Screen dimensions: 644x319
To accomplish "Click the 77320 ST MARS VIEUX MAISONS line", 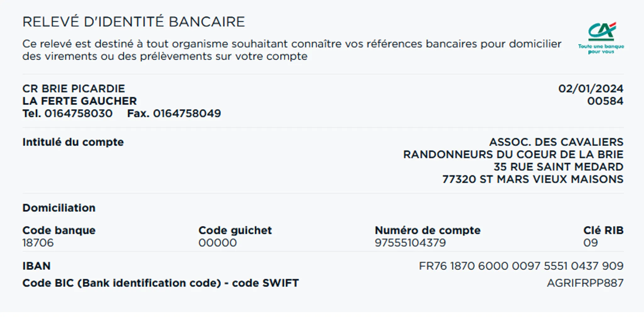I will [x=533, y=179].
